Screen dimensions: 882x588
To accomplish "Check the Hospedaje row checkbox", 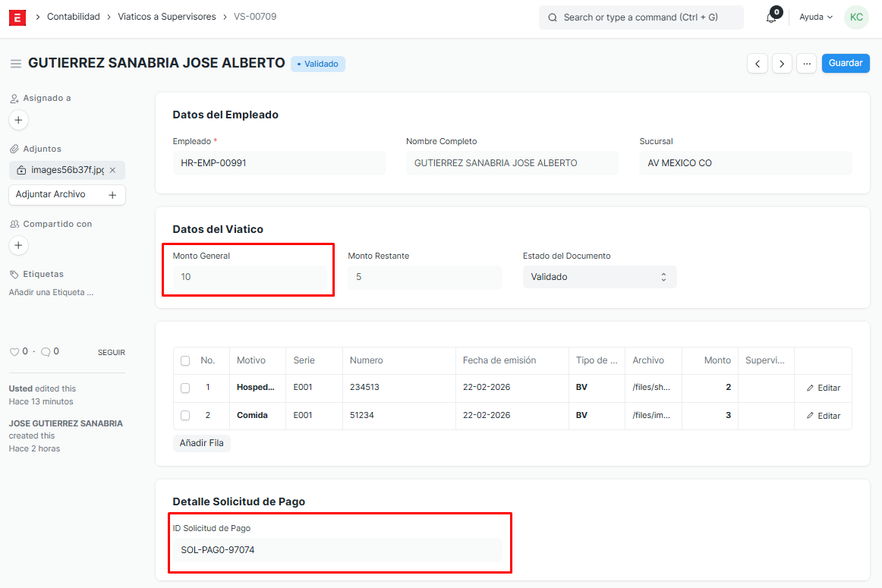I will [x=186, y=388].
